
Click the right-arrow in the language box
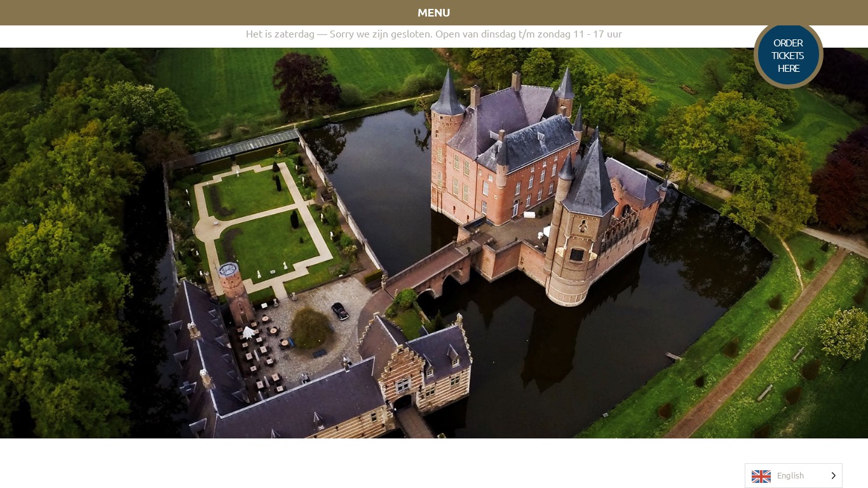tap(833, 475)
